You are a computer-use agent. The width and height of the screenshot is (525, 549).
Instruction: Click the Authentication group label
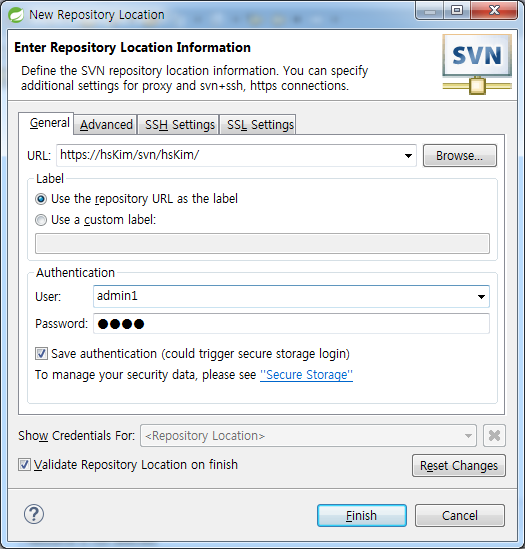coord(75,272)
